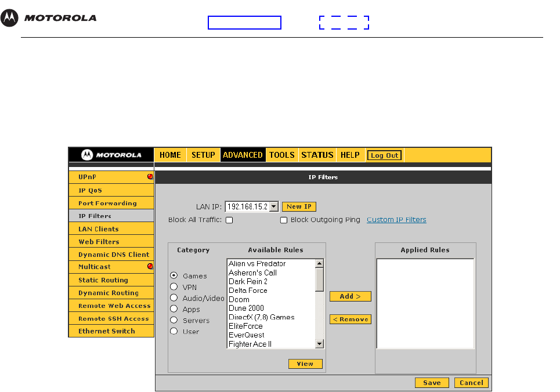The width and height of the screenshot is (560, 392).
Task: Click the < Remove button
Action: (350, 319)
